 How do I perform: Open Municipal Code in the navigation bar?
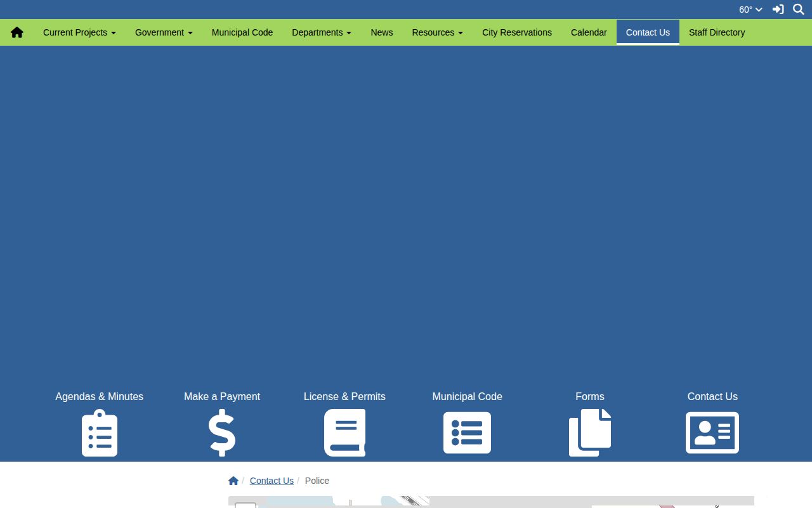pos(242,32)
